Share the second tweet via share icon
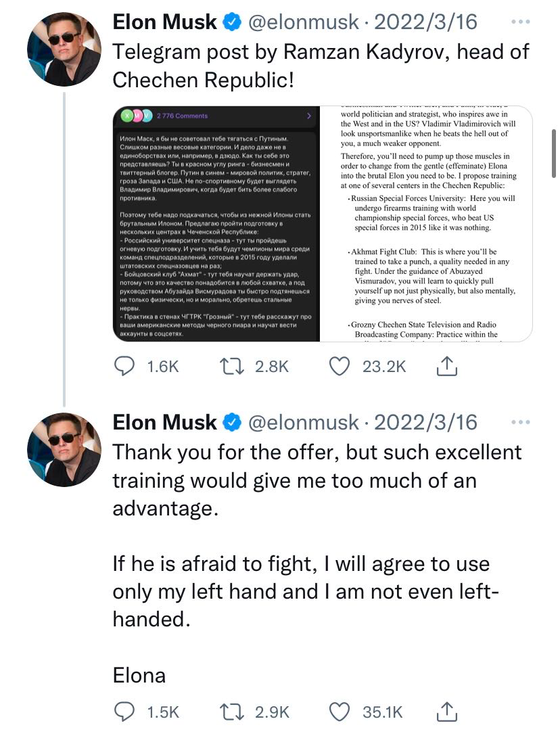The height and width of the screenshot is (738, 560). tap(446, 712)
